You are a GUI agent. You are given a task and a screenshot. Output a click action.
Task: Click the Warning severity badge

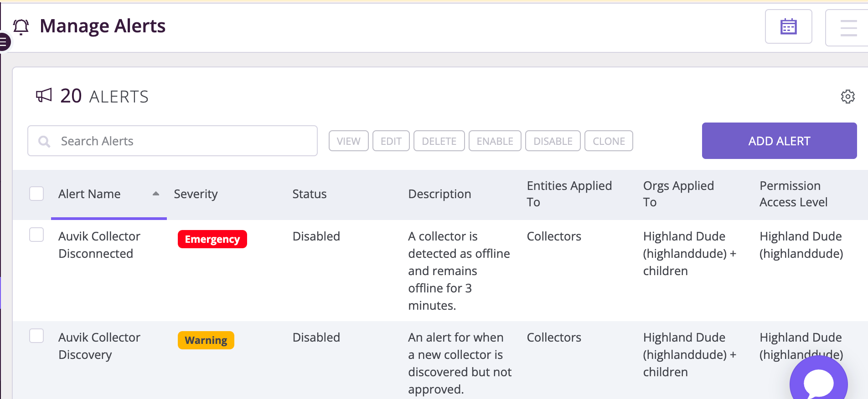206,340
